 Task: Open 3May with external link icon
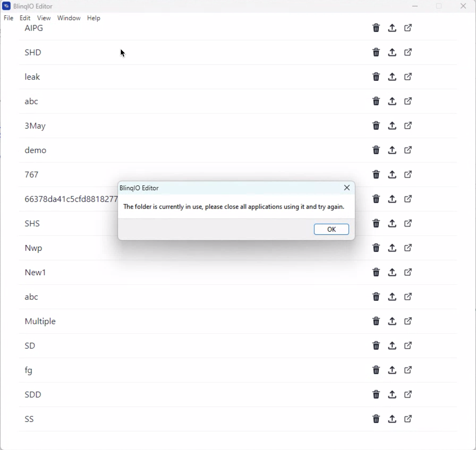[408, 126]
